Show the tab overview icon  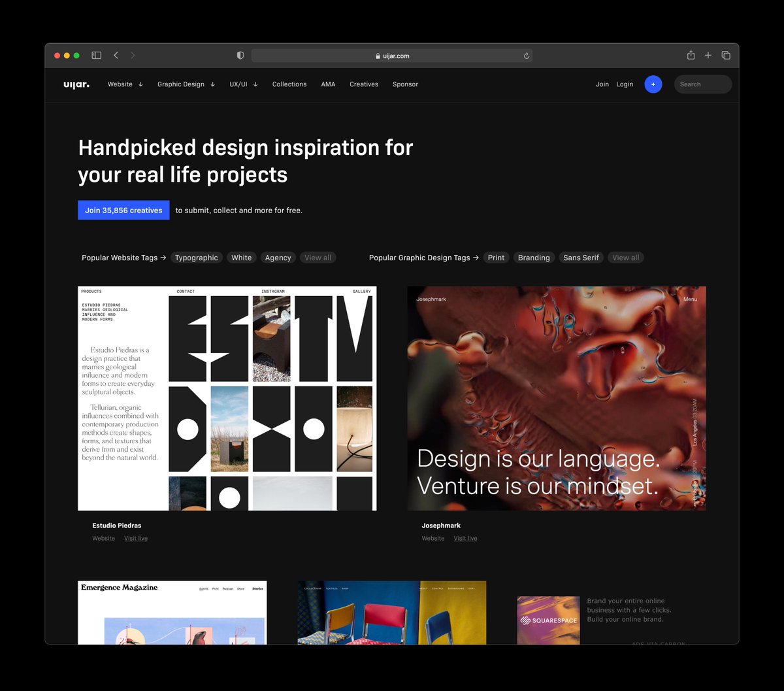click(x=726, y=56)
